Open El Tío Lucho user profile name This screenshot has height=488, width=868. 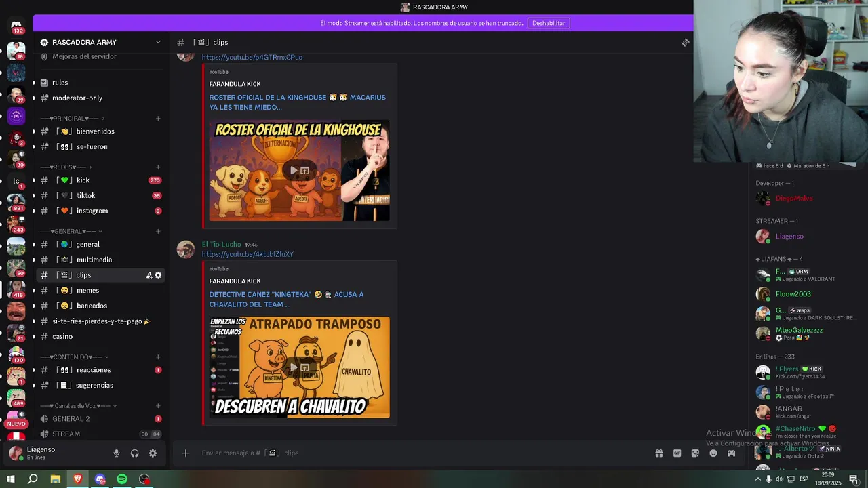[x=221, y=244]
